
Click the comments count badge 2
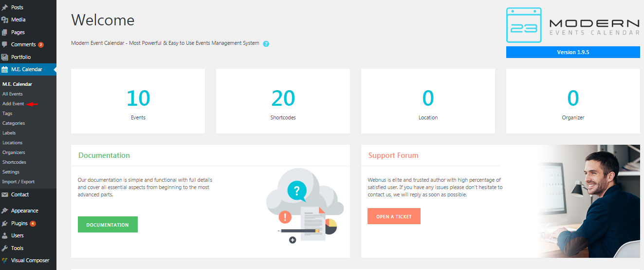coord(41,45)
